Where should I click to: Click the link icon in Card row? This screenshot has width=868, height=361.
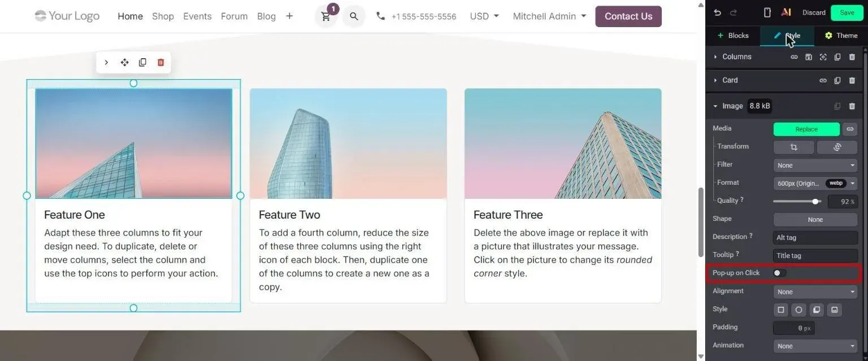click(823, 81)
